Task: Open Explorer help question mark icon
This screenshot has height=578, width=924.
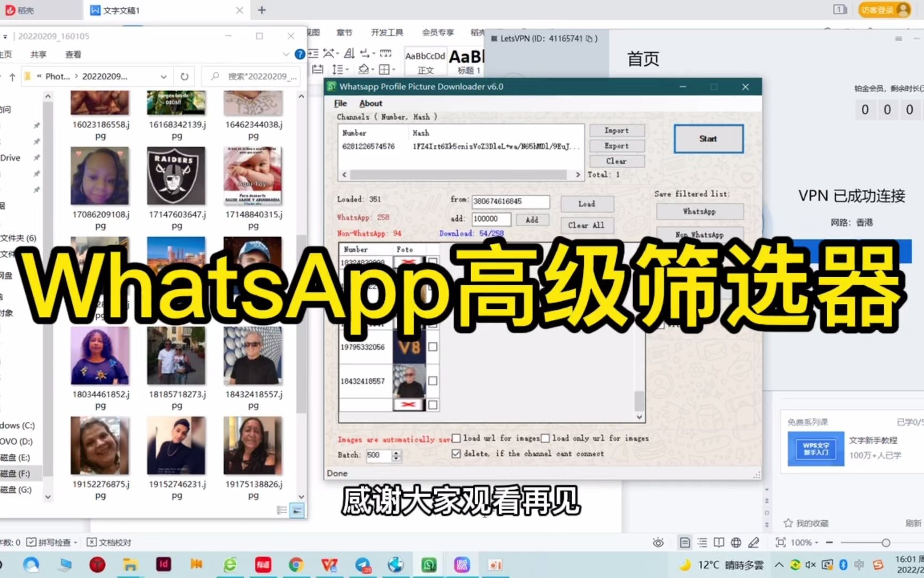Action: (x=300, y=54)
